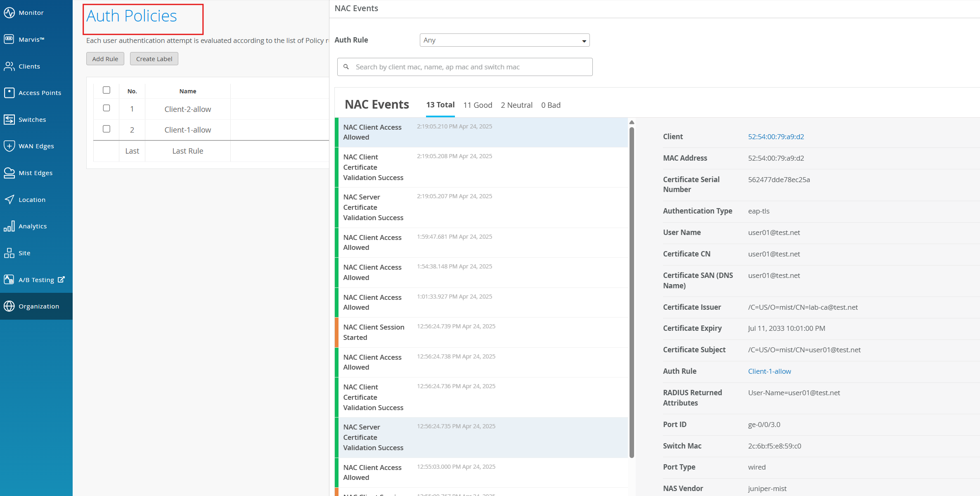The height and width of the screenshot is (496, 980).
Task: Click the Add Rule button
Action: [105, 59]
